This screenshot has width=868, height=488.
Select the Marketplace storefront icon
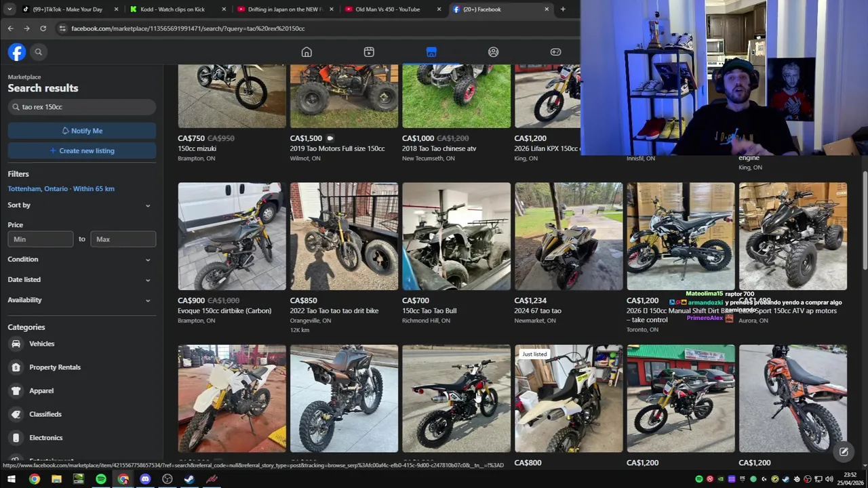(x=431, y=52)
